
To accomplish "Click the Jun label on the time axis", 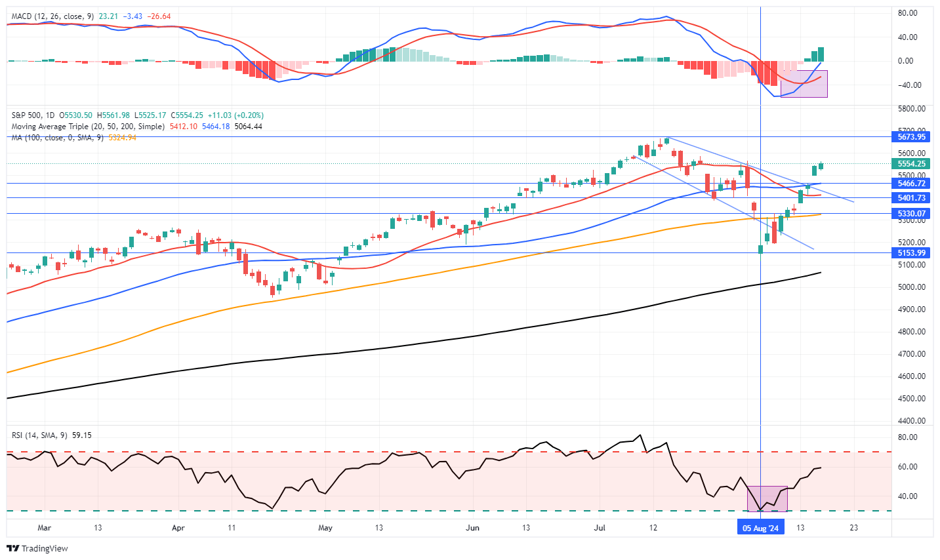I will [x=472, y=527].
